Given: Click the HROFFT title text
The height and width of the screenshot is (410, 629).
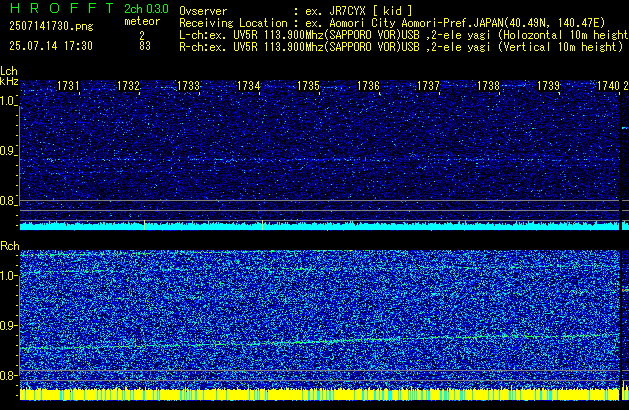Looking at the screenshot, I should pyautogui.click(x=62, y=8).
